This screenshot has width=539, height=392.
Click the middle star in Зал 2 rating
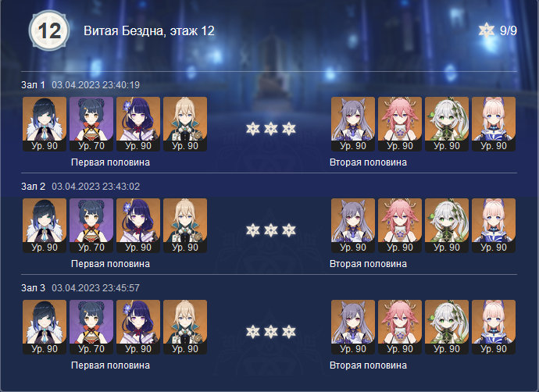tap(271, 230)
